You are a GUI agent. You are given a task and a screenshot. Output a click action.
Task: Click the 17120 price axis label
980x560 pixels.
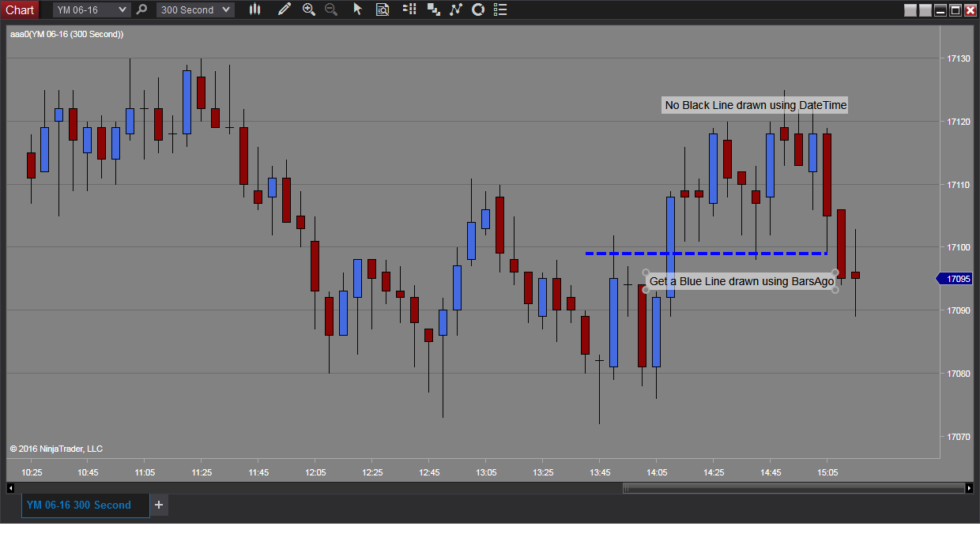pyautogui.click(x=958, y=122)
